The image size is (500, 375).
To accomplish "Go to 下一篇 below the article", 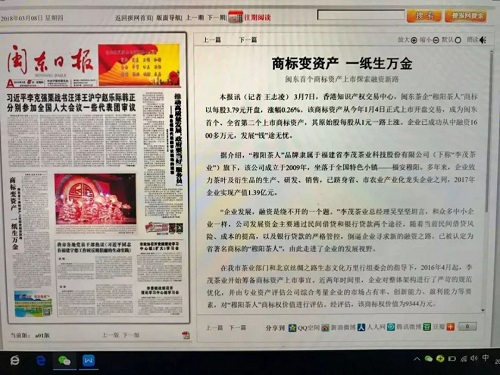I will [x=237, y=328].
